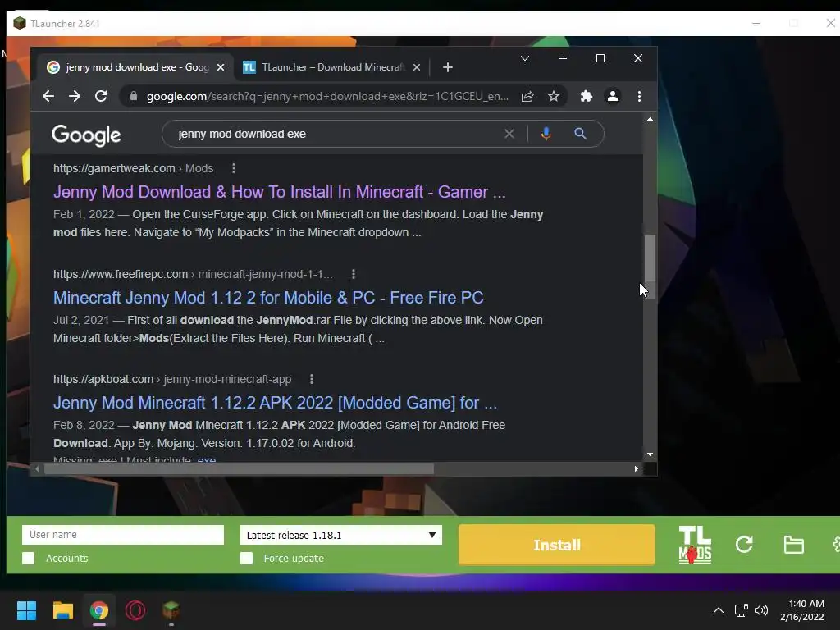
Task: Click the TLauncher refresh icon
Action: (x=744, y=545)
